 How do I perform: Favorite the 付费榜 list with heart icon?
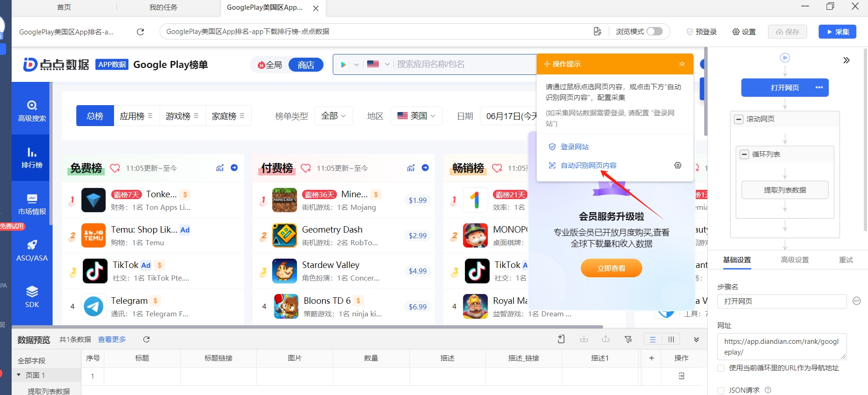click(306, 168)
